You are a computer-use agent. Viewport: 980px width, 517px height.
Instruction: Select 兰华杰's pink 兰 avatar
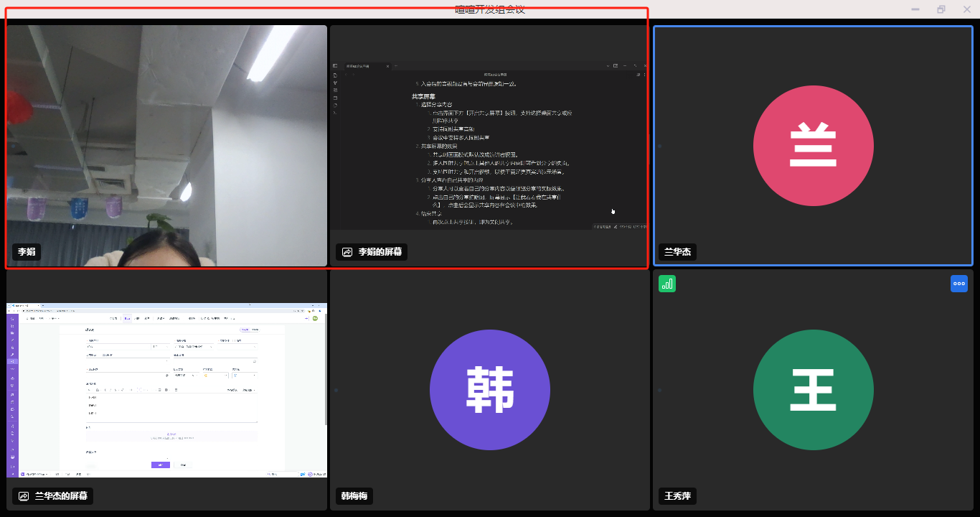(813, 146)
